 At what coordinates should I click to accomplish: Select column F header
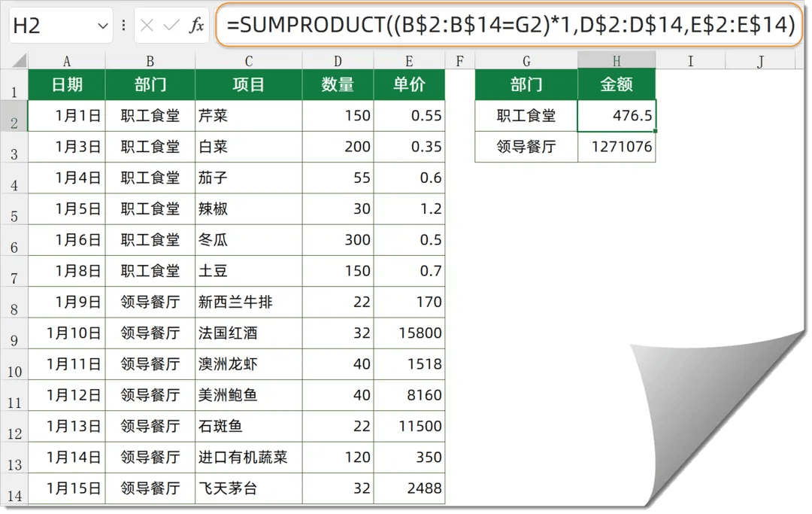460,61
